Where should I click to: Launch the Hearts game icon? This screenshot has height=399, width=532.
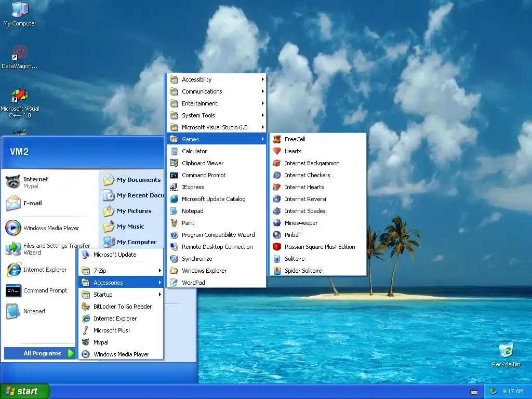(x=277, y=151)
